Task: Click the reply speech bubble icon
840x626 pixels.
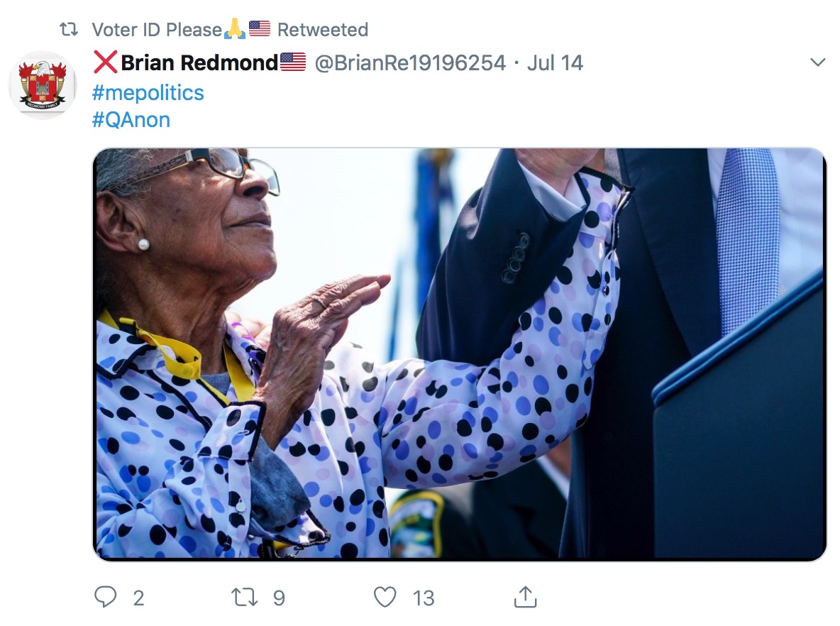Action: point(105,597)
